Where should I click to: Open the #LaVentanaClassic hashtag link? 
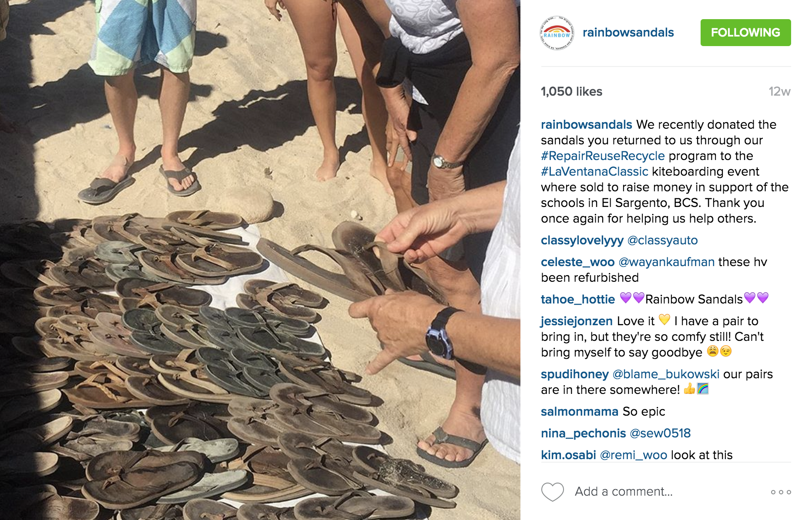[x=594, y=171]
